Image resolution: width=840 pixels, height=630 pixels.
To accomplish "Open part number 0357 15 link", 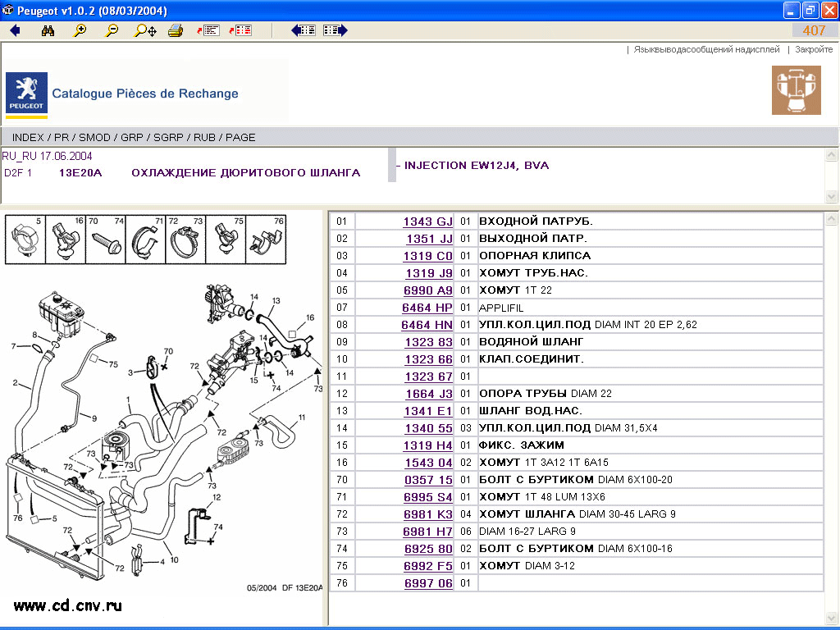I will click(428, 480).
